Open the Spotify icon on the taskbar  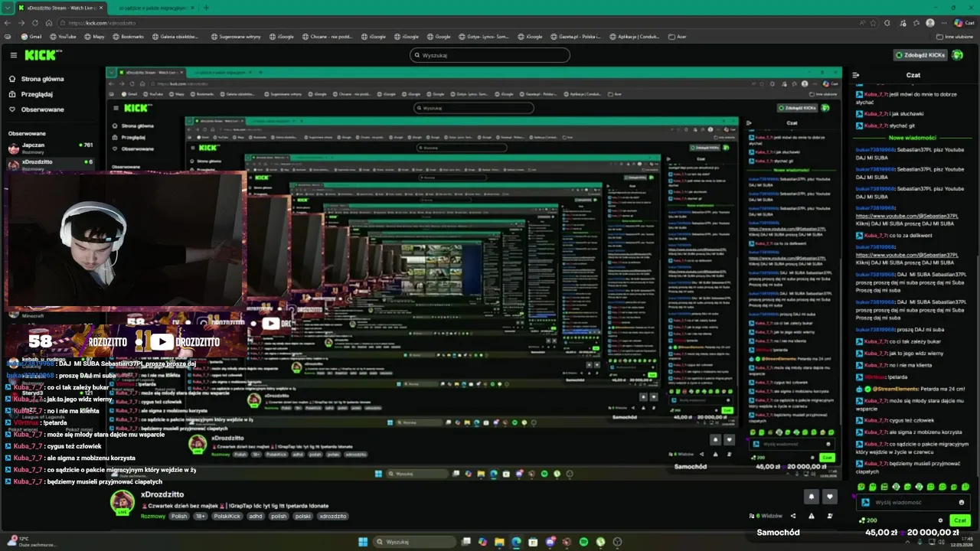583,542
